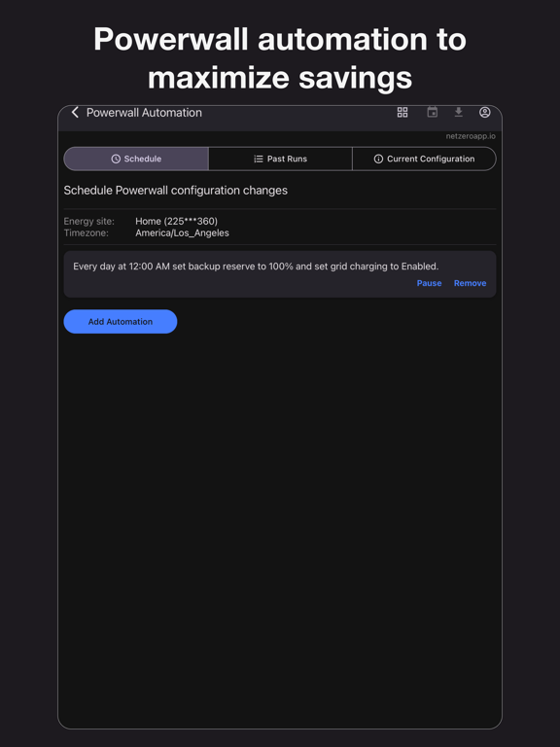Open the dashboard grid icon
Screen dimensions: 560x747
click(x=402, y=113)
